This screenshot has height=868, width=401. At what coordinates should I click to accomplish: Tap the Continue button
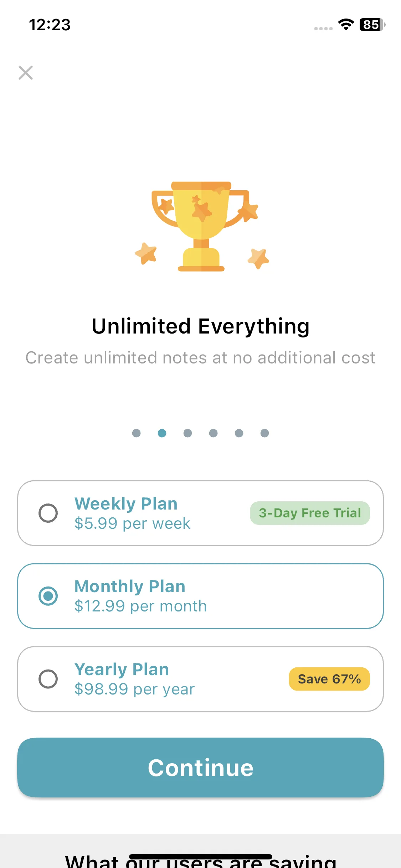(201, 768)
